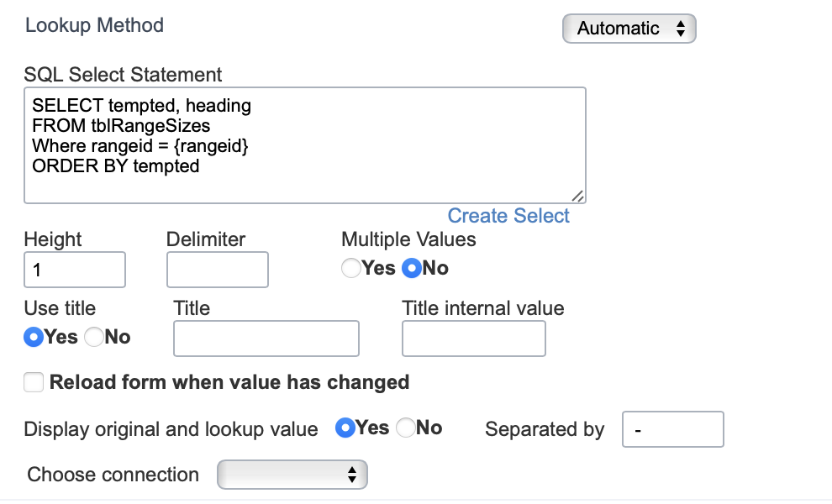Select No for Use title
Viewport: 832px width, 504px height.
[94, 337]
